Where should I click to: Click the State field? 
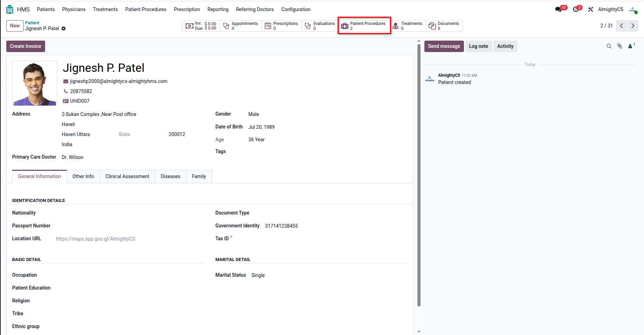pyautogui.click(x=124, y=134)
